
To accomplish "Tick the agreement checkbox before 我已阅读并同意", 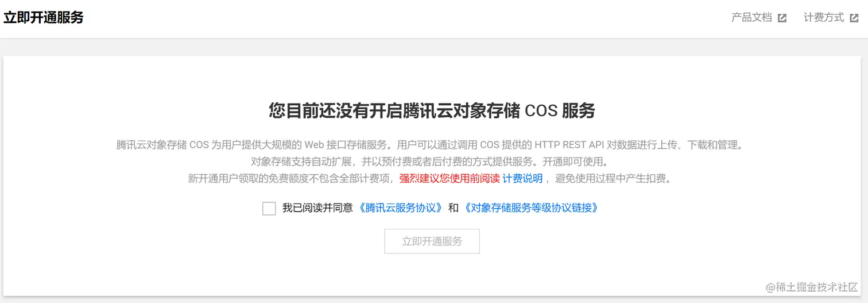I will click(269, 209).
